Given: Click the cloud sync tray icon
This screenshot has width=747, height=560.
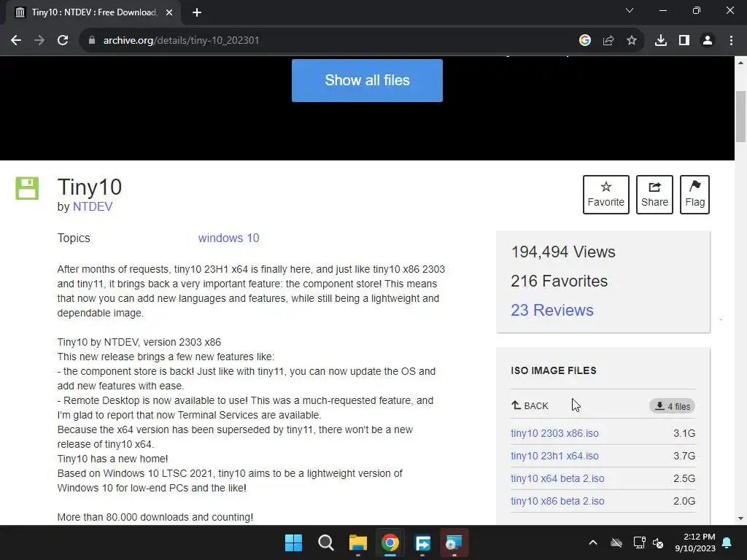Looking at the screenshot, I should pyautogui.click(x=616, y=542).
